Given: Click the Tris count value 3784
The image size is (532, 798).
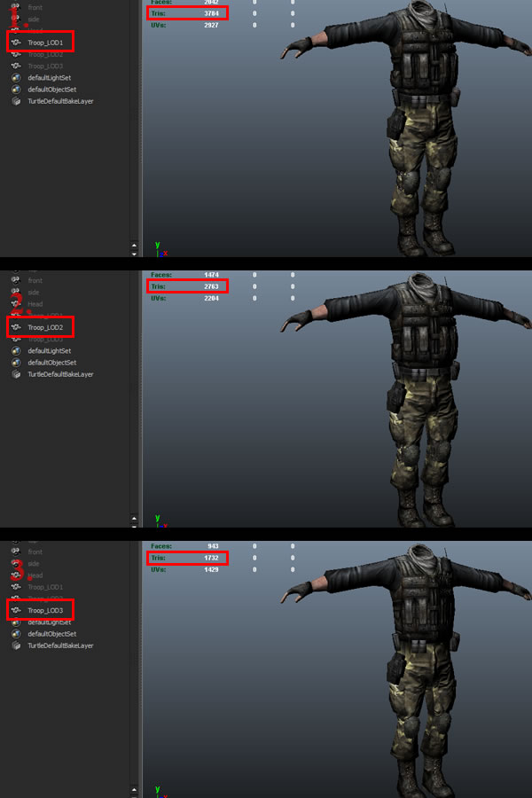Looking at the screenshot, I should pyautogui.click(x=211, y=13).
